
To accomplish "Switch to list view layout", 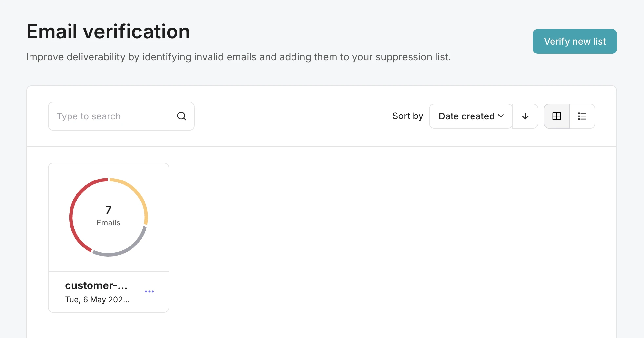I will pos(582,116).
